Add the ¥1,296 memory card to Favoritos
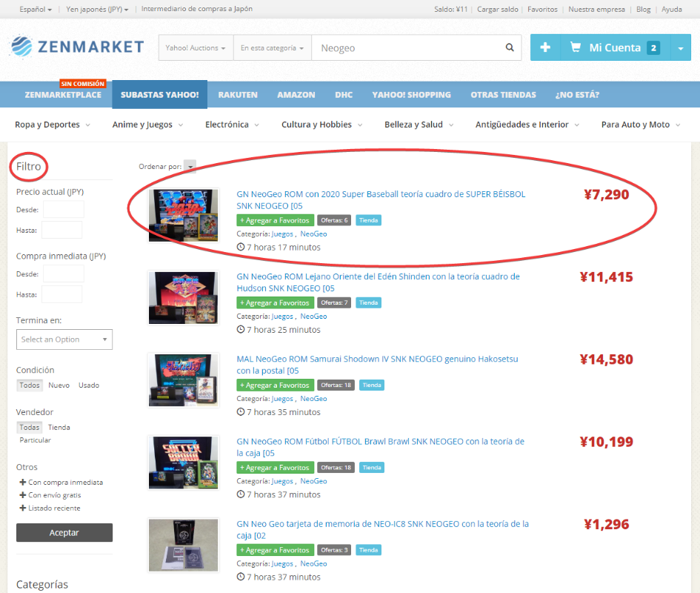 [x=275, y=550]
